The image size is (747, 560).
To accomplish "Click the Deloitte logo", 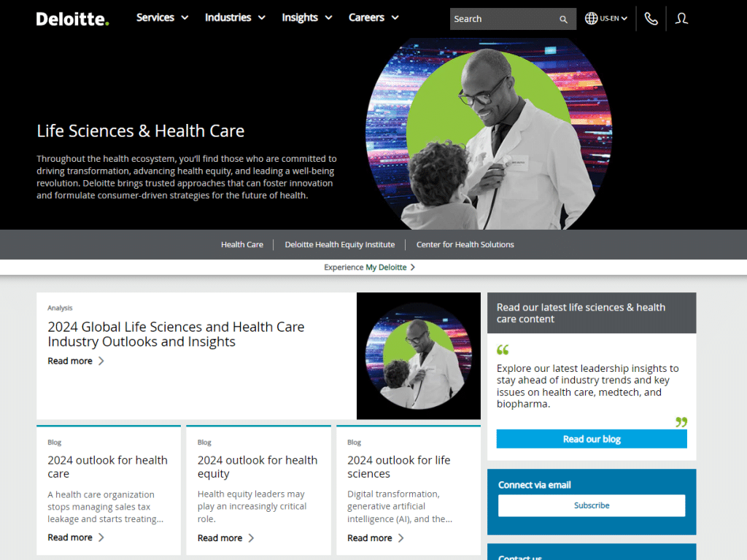I will [72, 19].
